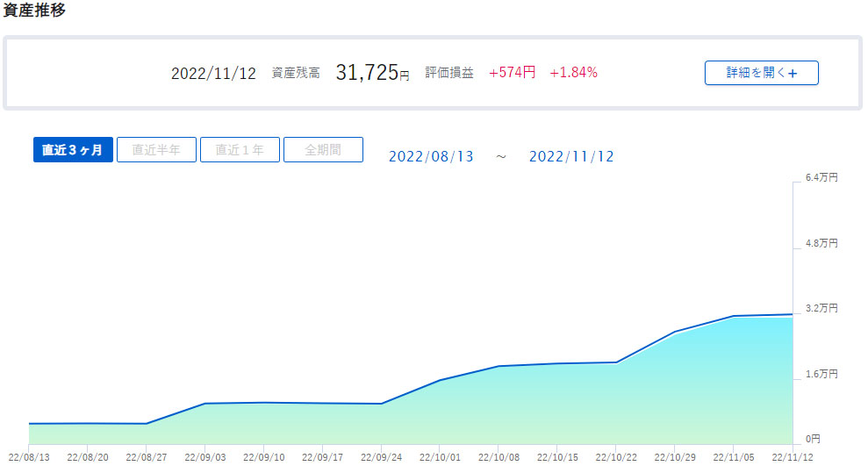This screenshot has height=473, width=868.
Task: Click the +574円 valuation gain amount
Action: click(x=513, y=73)
